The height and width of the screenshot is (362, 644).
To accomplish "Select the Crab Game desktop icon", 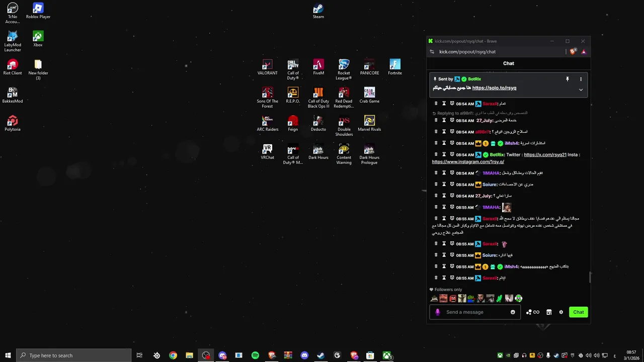I will pos(369,96).
